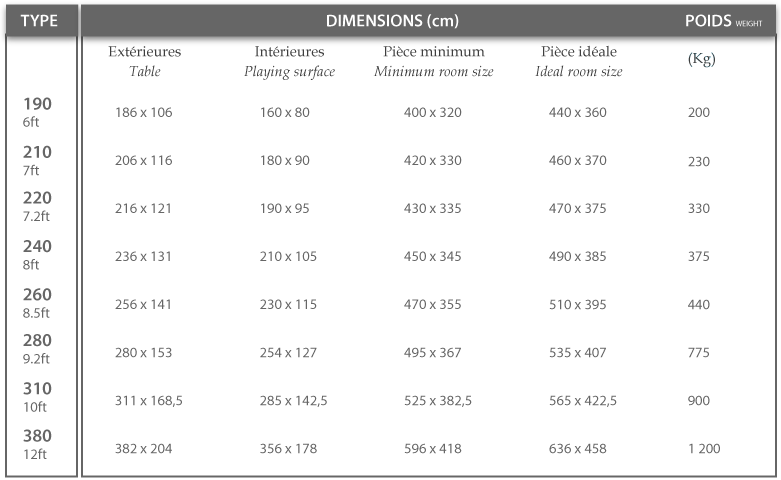Select the Intérieures Playing surface subheader

pyautogui.click(x=289, y=61)
